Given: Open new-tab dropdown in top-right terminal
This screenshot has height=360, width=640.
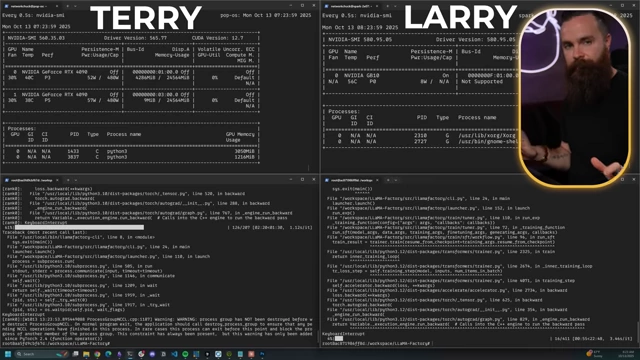Looking at the screenshot, I should 395,6.
